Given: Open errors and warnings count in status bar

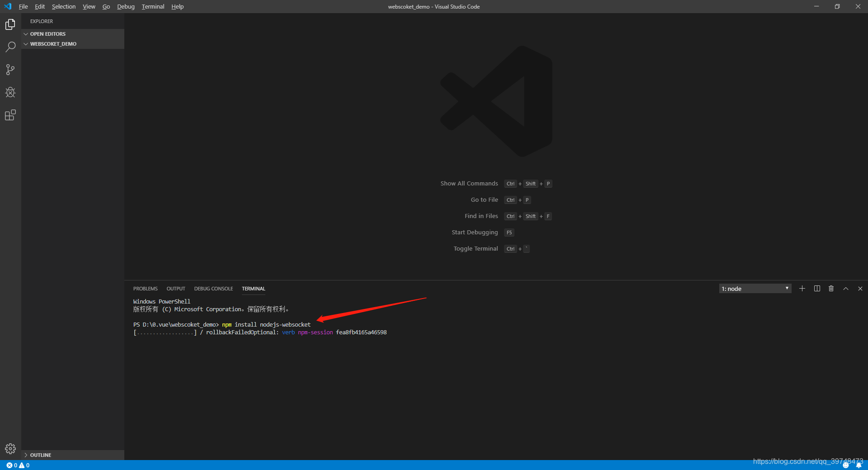Looking at the screenshot, I should point(18,465).
